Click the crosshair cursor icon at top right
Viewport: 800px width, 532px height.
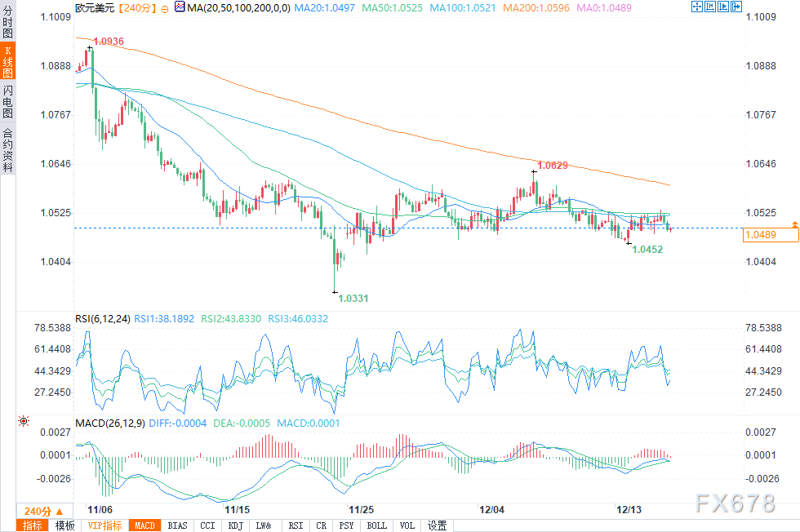(696, 7)
